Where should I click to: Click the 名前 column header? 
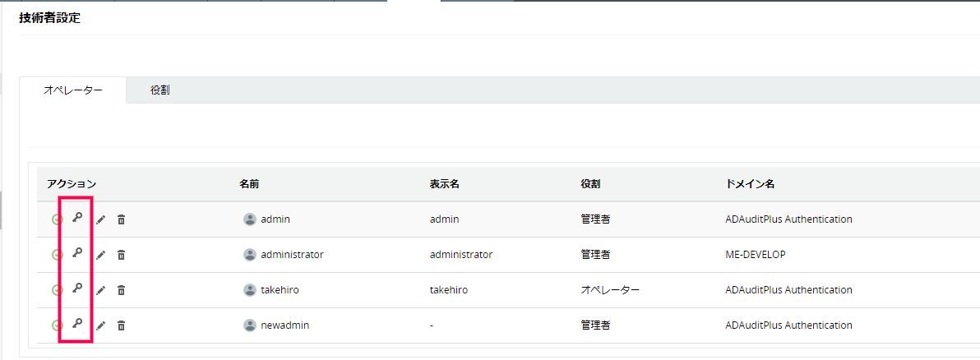pos(249,184)
